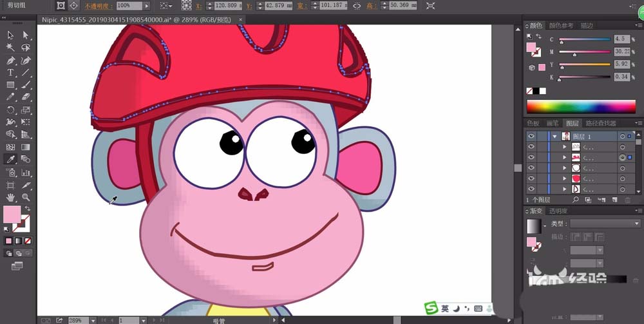Toggle visibility of red circle sublayer
The height and width of the screenshot is (324, 644).
tap(531, 178)
